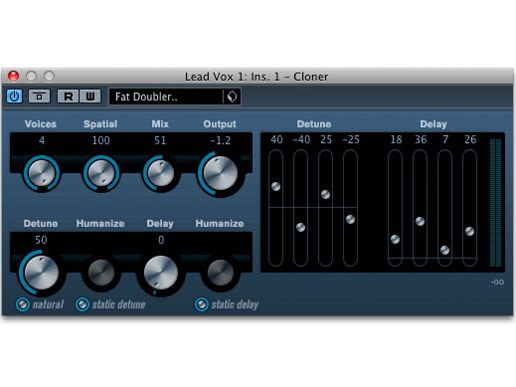Click the Humanize knob next to Detune
This screenshot has width=516, height=387.
point(101,273)
